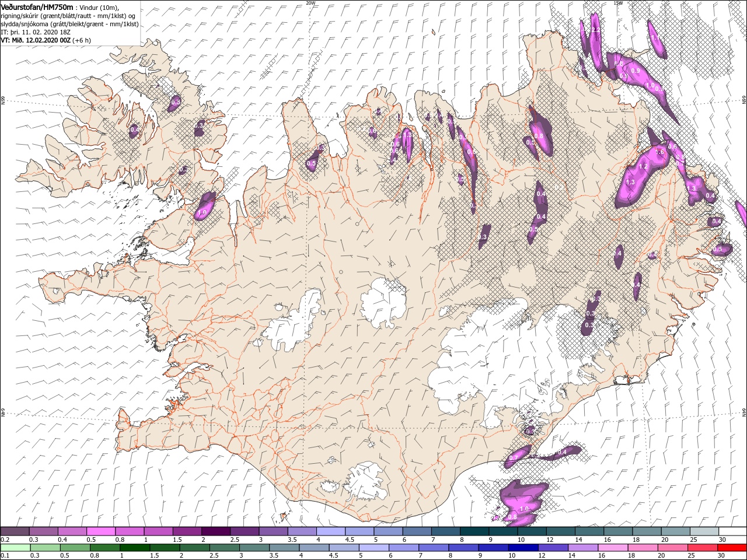Click the dark teal snow swatch between 8 and 9
Image resolution: width=747 pixels, height=560 pixels.
(x=474, y=531)
